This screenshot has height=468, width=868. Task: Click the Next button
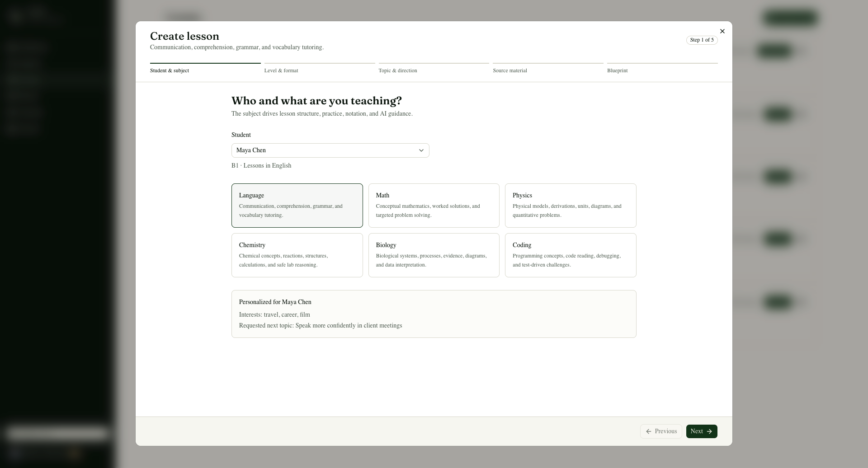click(702, 431)
